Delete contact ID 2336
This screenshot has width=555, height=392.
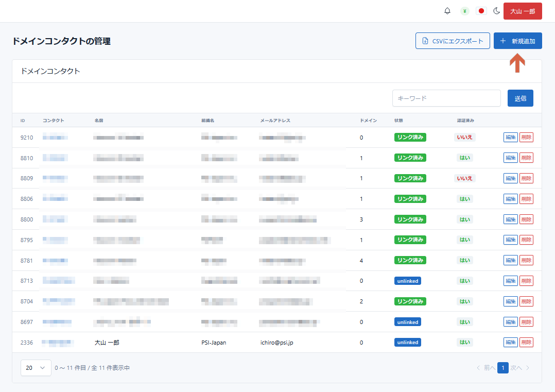click(x=526, y=342)
